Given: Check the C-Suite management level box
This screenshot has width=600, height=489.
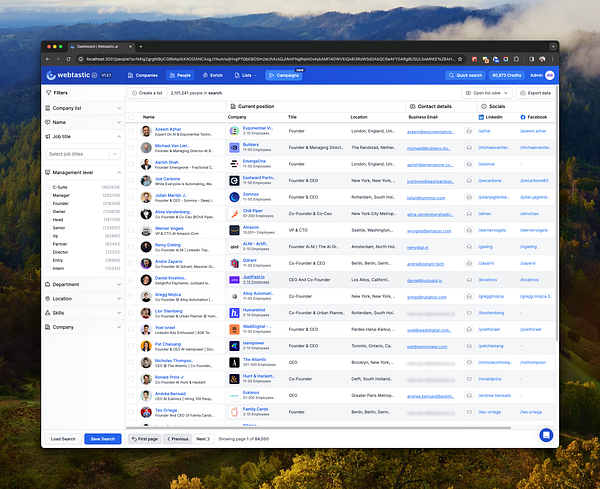Looking at the screenshot, I should 48,187.
